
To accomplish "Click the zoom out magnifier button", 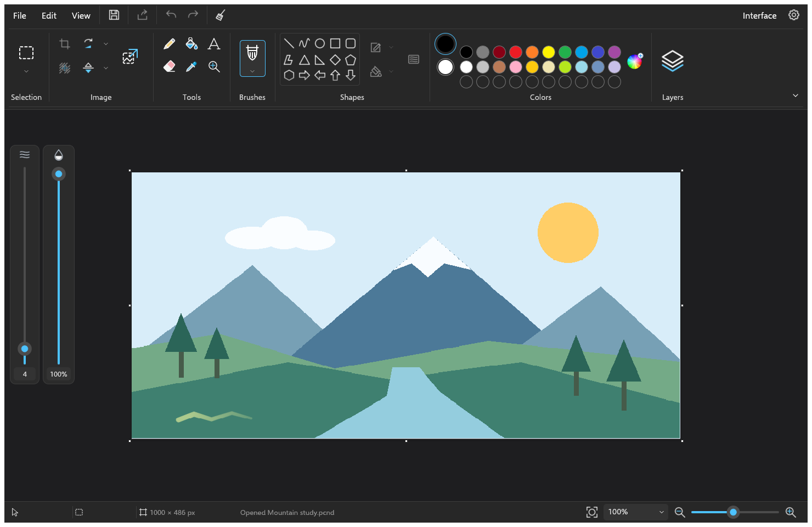I will pyautogui.click(x=680, y=512).
